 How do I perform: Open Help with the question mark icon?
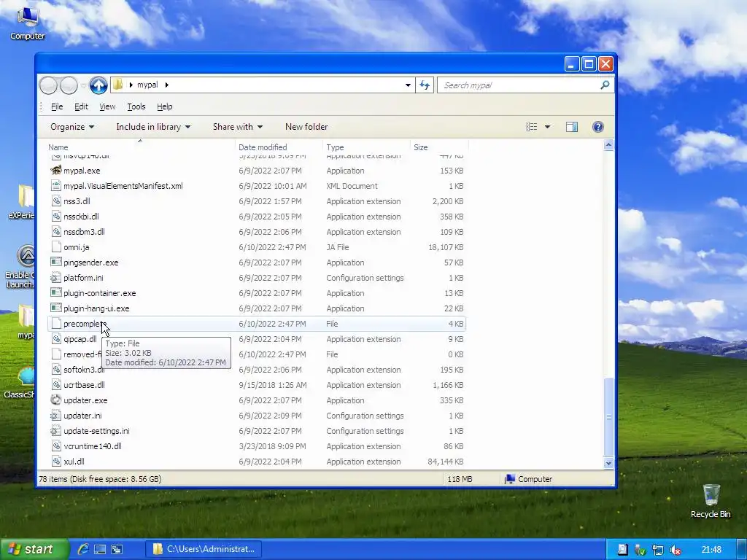click(x=598, y=127)
